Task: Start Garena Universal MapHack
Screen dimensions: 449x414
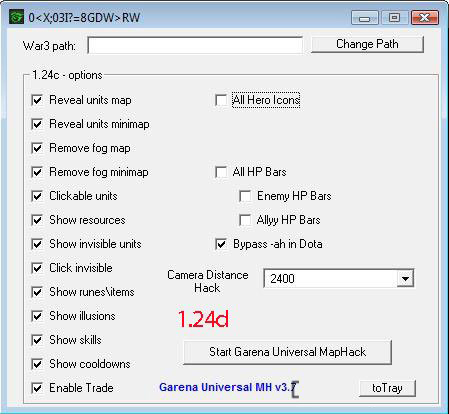Action: click(x=287, y=352)
